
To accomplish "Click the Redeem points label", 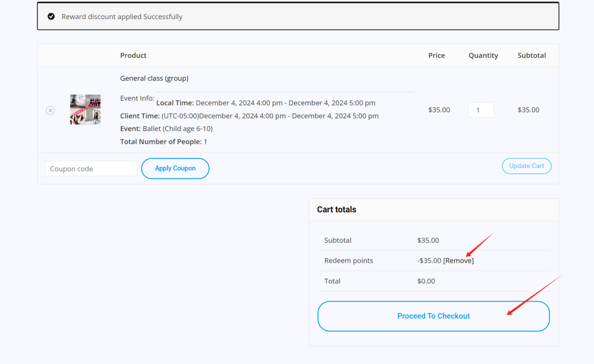I will pyautogui.click(x=349, y=261).
